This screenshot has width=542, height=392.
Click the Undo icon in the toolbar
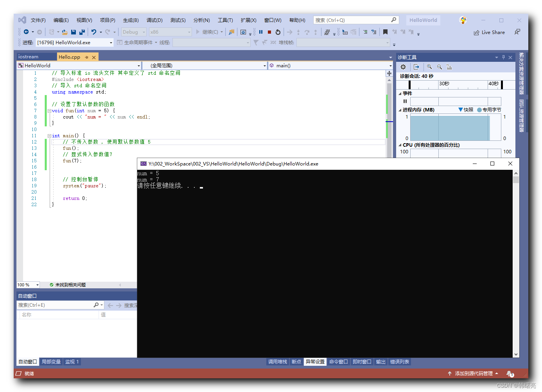(x=94, y=32)
